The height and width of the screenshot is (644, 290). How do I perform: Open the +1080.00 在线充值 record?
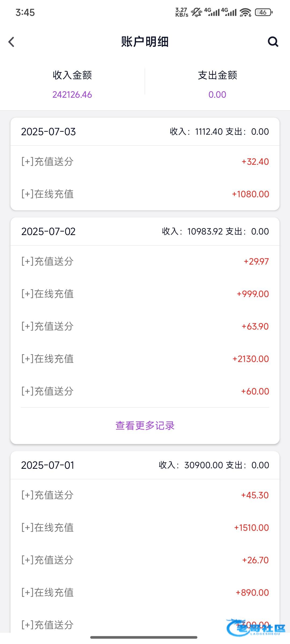[x=145, y=194]
